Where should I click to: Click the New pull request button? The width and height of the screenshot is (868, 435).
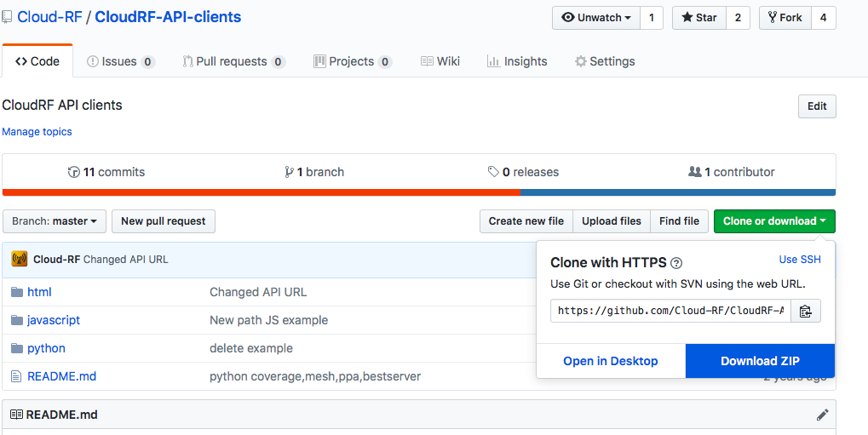point(164,221)
